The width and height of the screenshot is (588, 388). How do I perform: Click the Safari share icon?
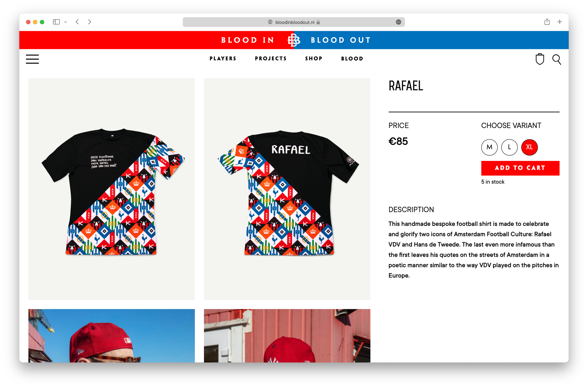pos(547,22)
